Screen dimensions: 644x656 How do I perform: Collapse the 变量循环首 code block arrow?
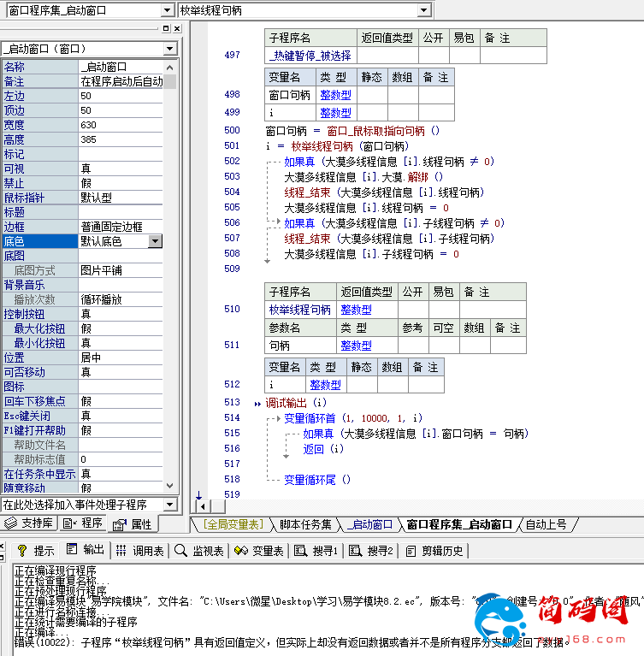[278, 418]
